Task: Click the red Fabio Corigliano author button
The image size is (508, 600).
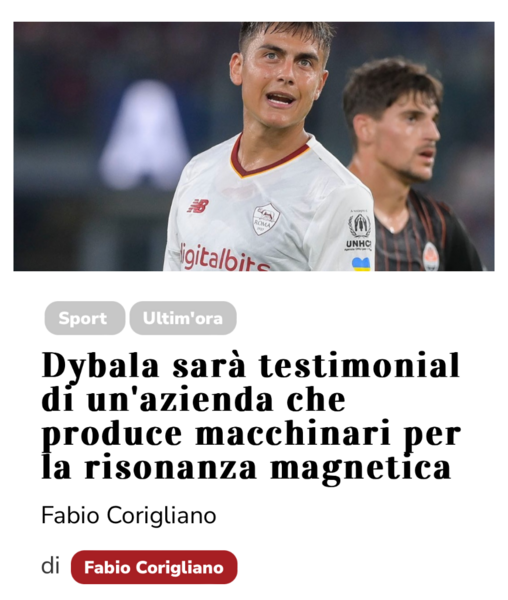Action: pyautogui.click(x=154, y=567)
